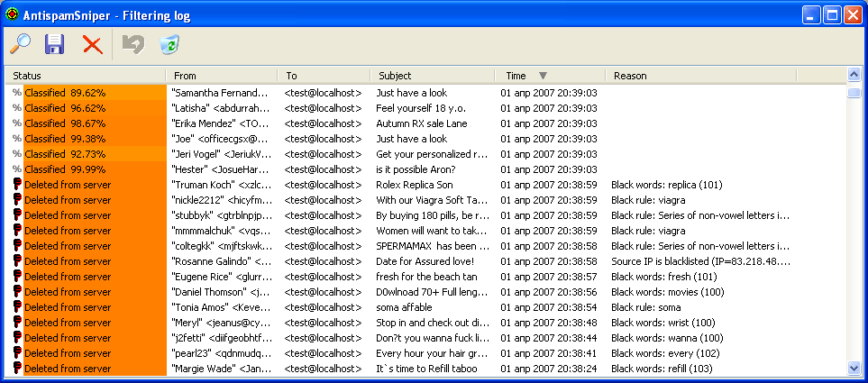Select sender "Hester" cell
868x383 pixels.
coord(220,169)
